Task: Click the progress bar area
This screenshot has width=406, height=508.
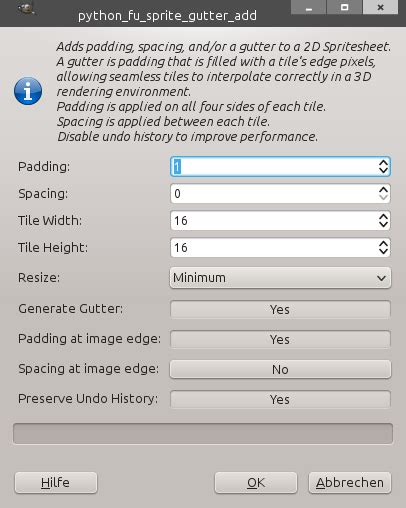Action: coord(203,434)
